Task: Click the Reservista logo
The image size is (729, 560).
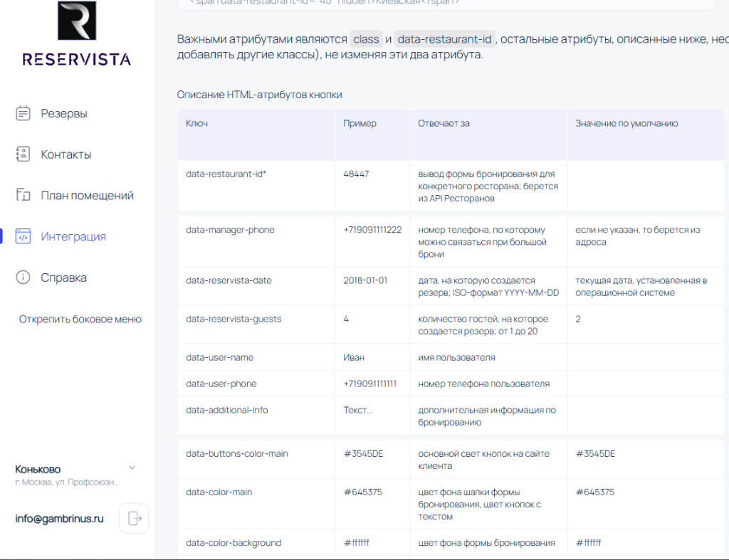Action: tap(77, 34)
